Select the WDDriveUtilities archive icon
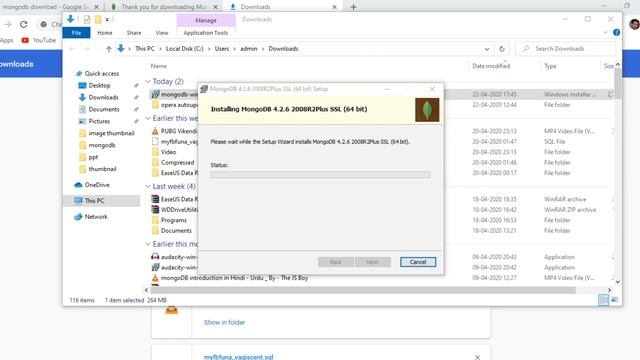The image size is (640, 360). [x=155, y=210]
